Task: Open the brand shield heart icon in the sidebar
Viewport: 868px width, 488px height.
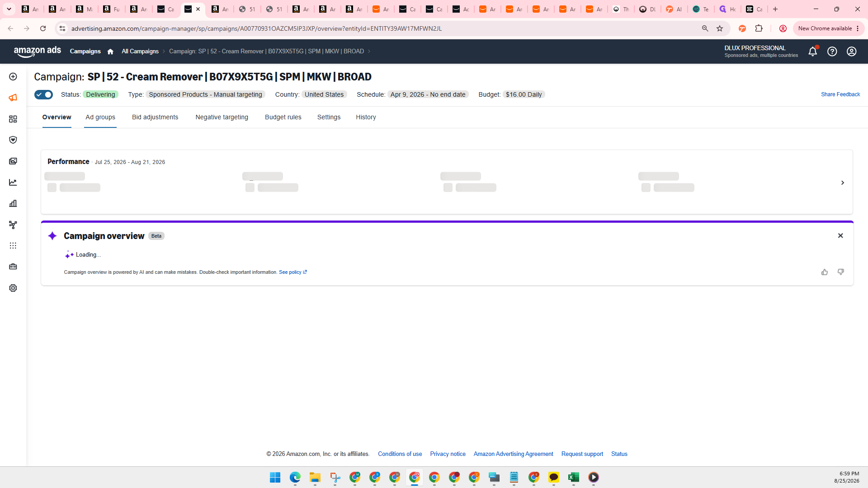Action: pyautogui.click(x=13, y=140)
